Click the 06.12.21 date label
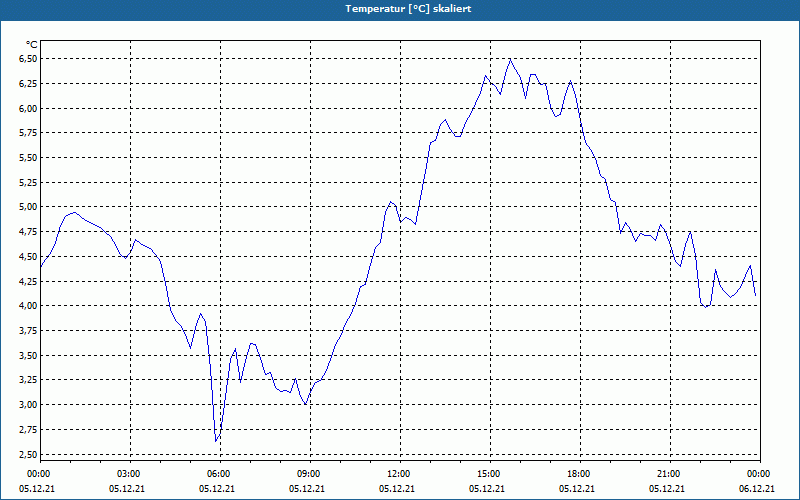The image size is (800, 500). [757, 488]
